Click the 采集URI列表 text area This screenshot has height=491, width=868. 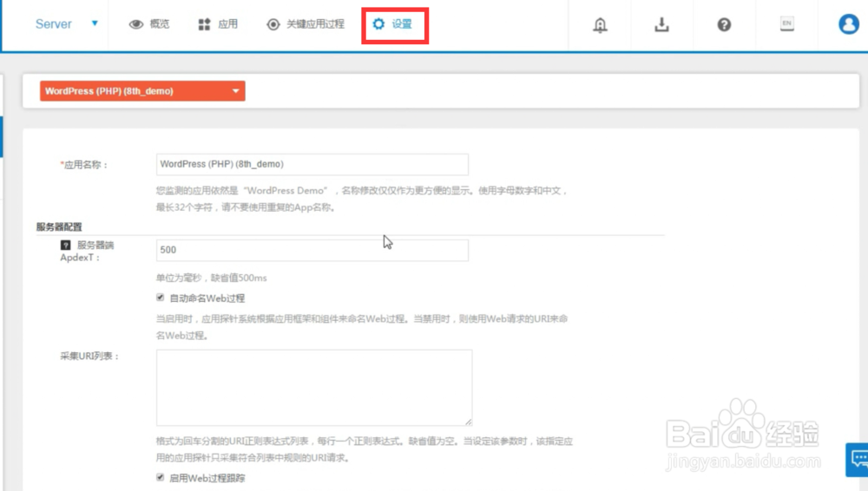(x=314, y=388)
